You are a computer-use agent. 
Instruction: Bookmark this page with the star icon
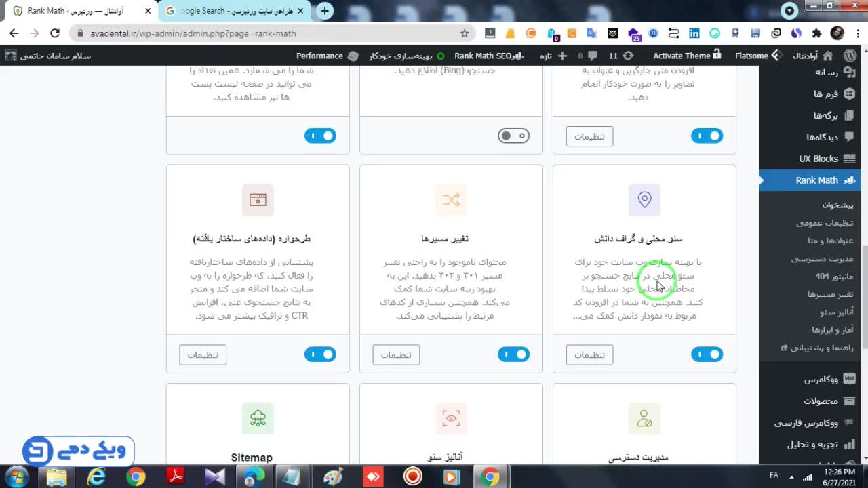(465, 33)
